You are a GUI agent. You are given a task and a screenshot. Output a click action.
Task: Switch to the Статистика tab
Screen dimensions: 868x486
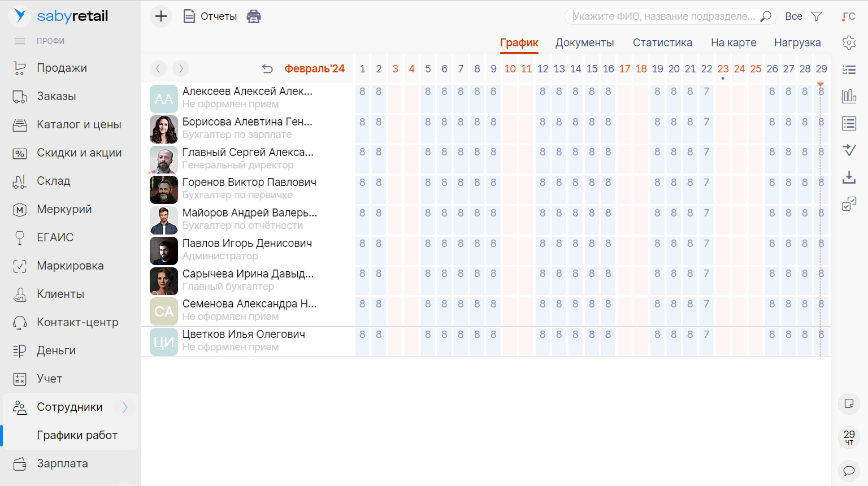click(662, 43)
